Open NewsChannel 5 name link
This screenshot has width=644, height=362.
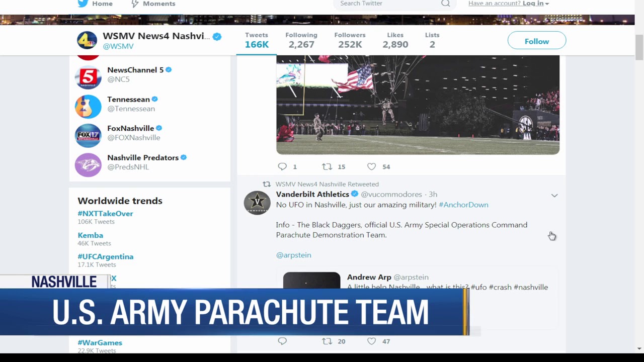[135, 70]
